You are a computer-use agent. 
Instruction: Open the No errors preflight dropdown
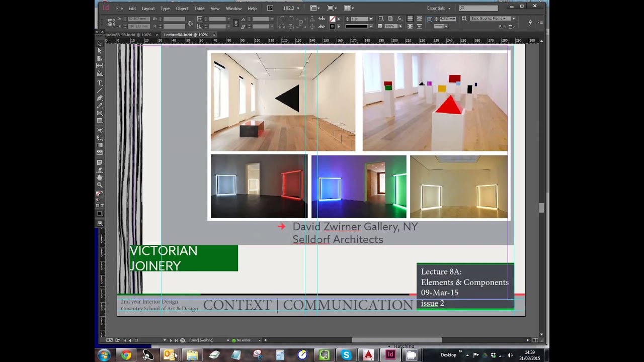click(x=260, y=340)
